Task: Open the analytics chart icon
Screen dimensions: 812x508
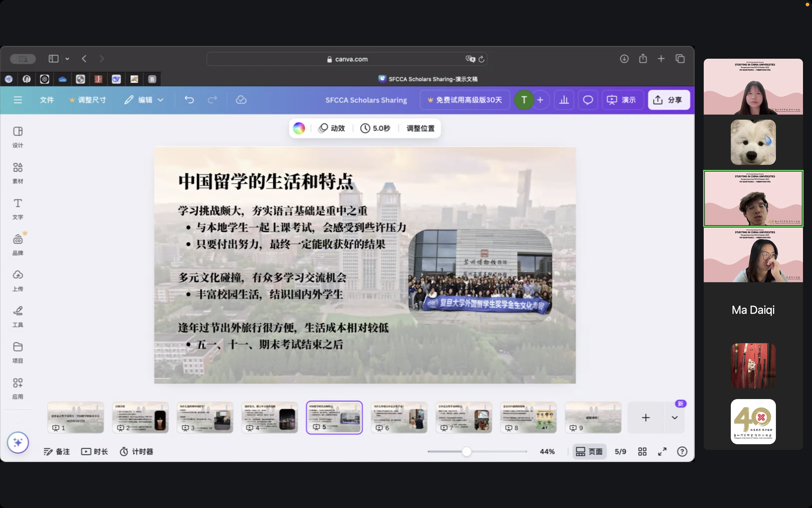Action: [564, 100]
